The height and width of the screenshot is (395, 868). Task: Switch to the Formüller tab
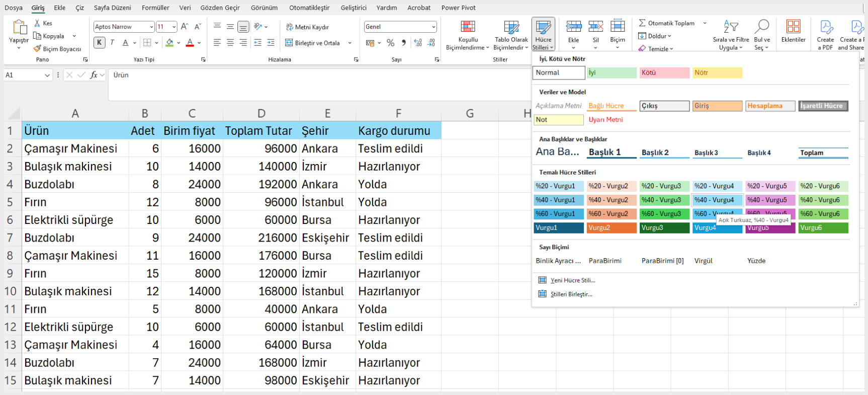tap(155, 8)
